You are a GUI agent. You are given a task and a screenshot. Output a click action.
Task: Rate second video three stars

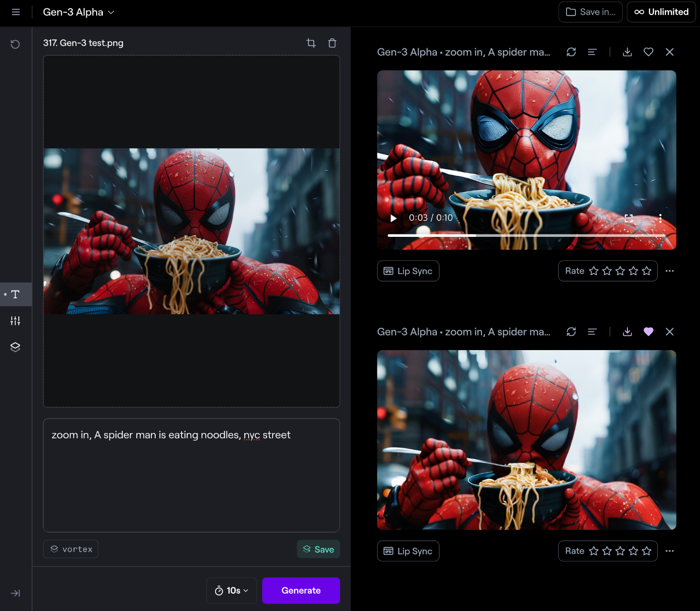[620, 551]
